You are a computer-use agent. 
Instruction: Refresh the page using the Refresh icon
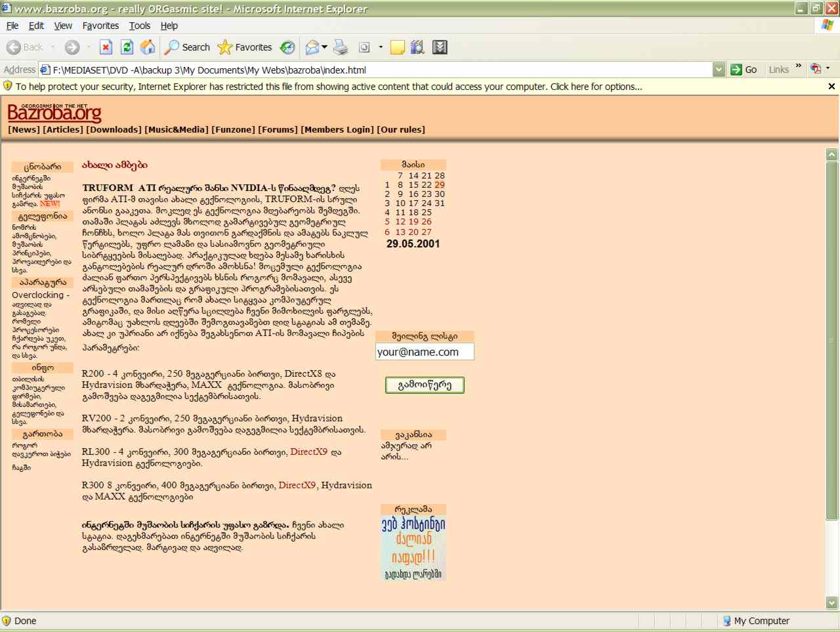click(127, 47)
